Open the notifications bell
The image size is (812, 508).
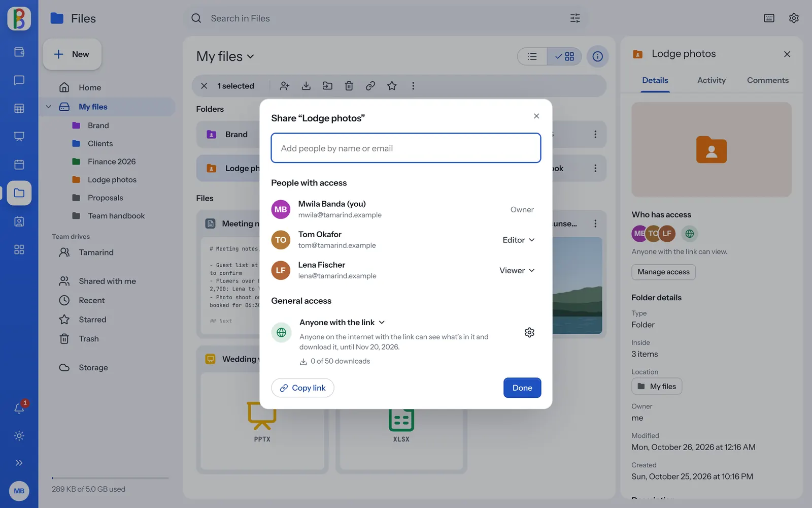(x=19, y=408)
